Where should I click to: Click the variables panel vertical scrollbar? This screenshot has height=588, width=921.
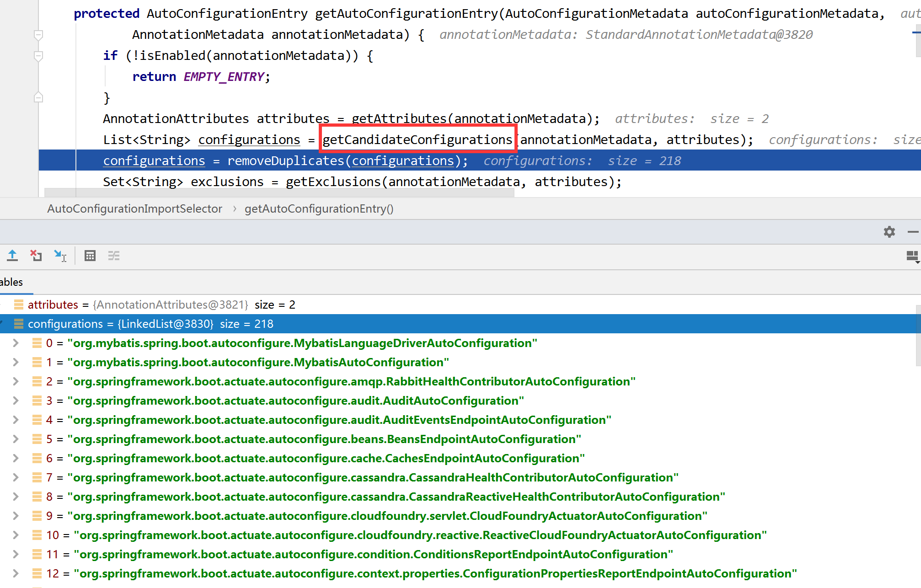[918, 336]
